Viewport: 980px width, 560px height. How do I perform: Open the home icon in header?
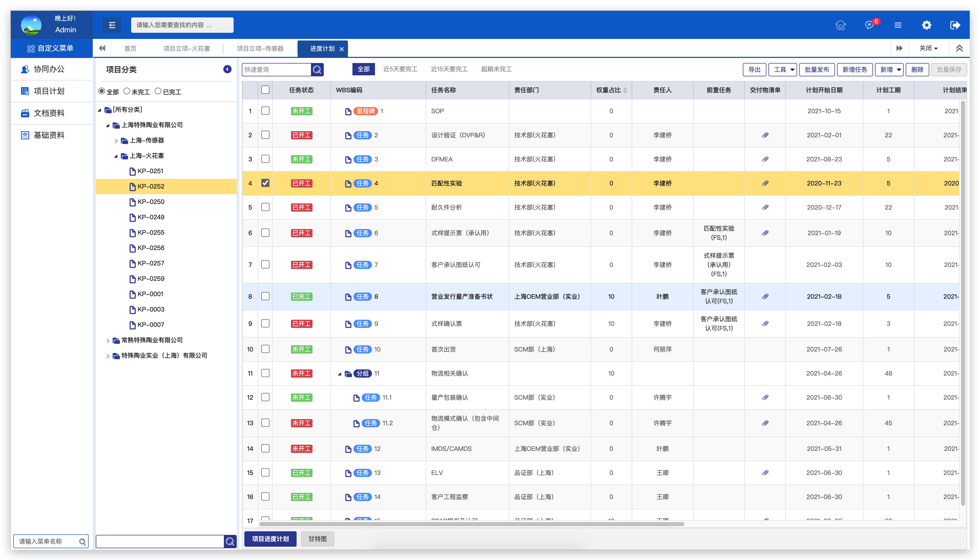840,25
